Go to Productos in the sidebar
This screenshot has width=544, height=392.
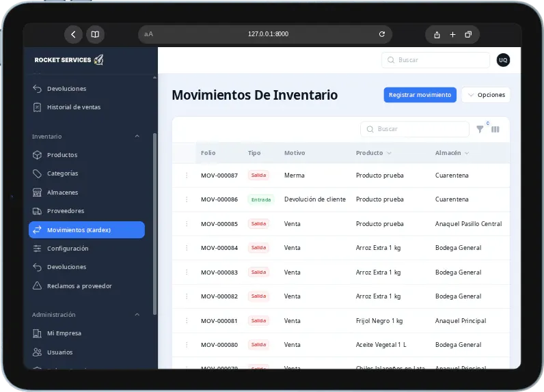coord(87,155)
